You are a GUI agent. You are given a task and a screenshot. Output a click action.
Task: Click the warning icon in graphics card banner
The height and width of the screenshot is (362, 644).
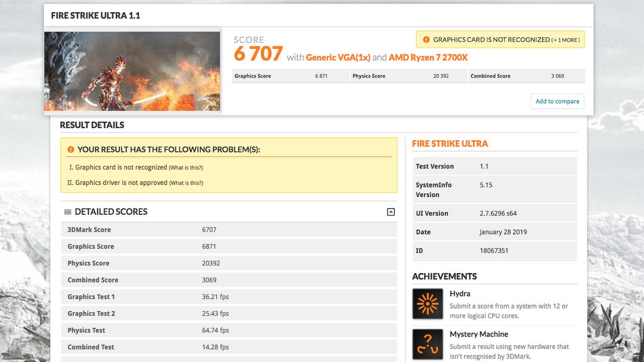tap(426, 40)
